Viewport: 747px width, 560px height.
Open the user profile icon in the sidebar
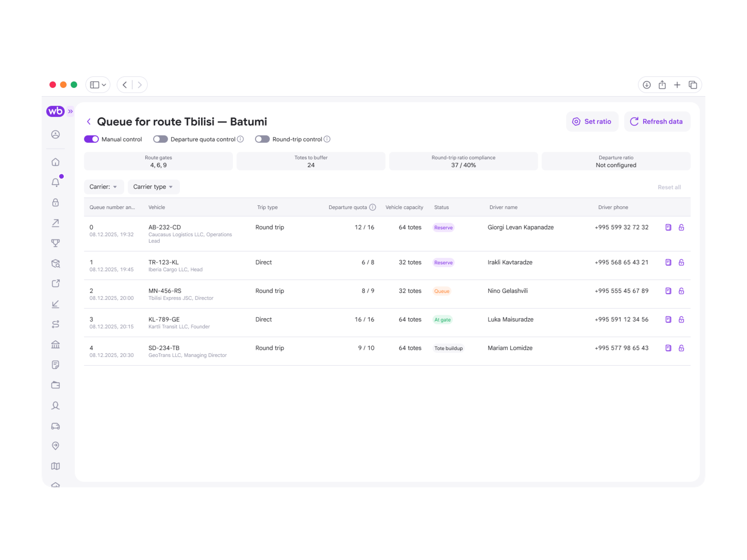pos(55,135)
